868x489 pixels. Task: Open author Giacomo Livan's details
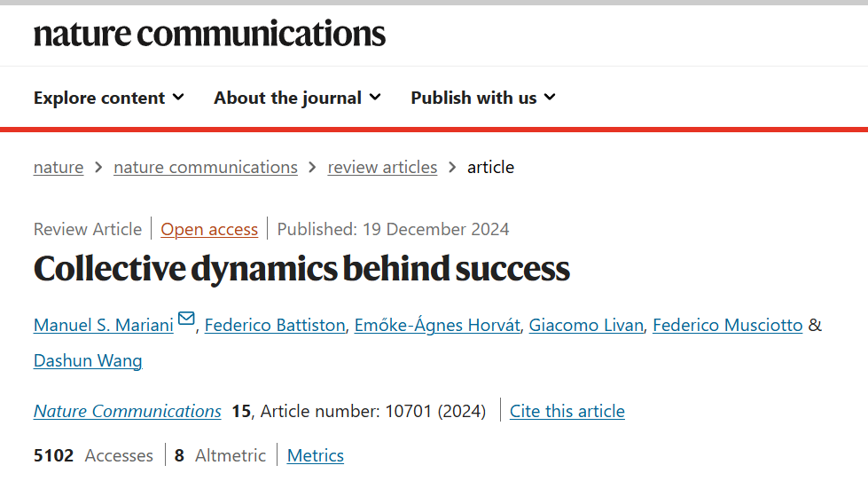click(586, 325)
